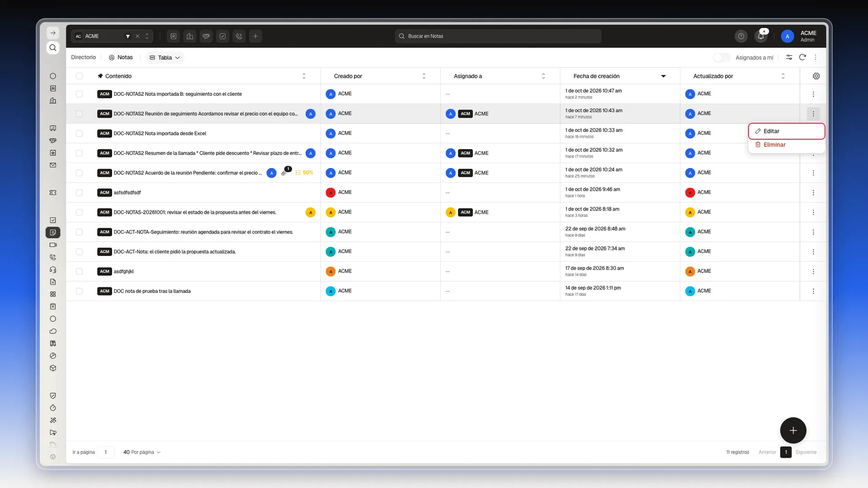Open the deals handshake shortcut in top toolbar
The height and width of the screenshot is (488, 868).
206,36
